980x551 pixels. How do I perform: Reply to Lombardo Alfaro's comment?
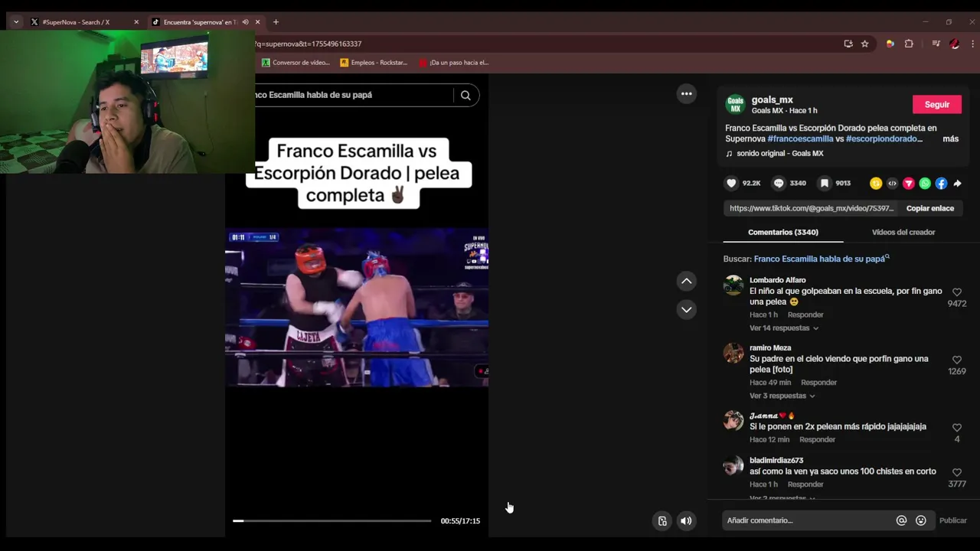pos(805,315)
